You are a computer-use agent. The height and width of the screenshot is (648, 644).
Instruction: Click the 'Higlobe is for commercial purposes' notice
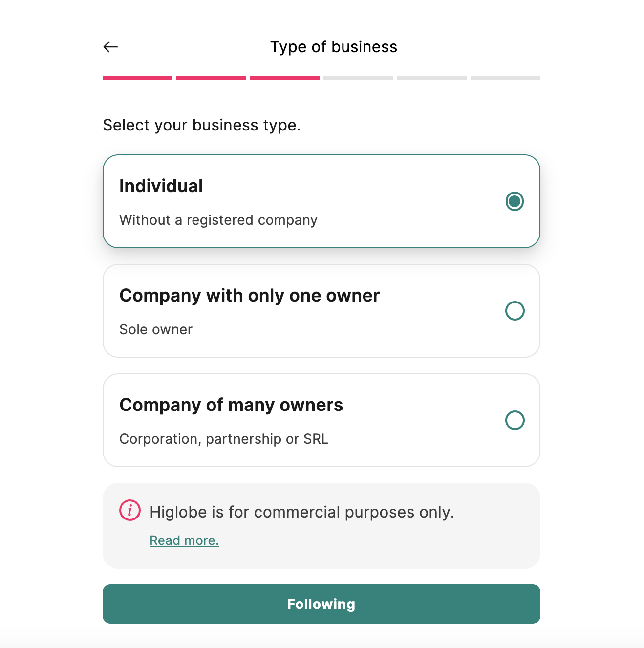302,512
